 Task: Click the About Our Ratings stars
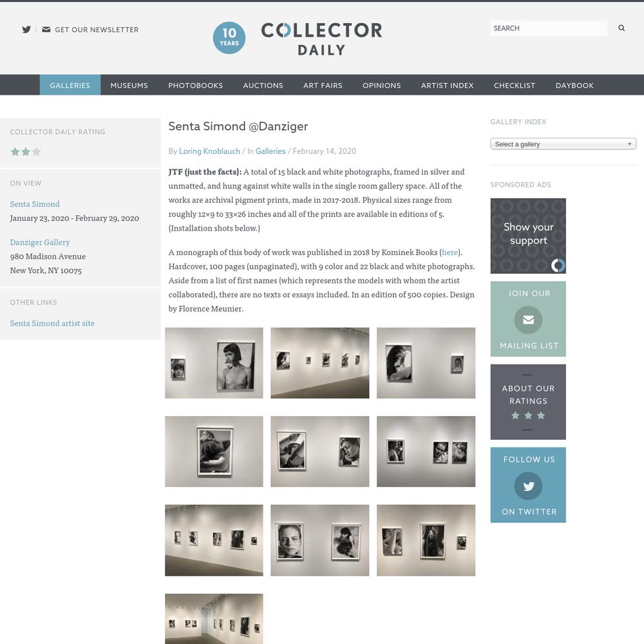(x=528, y=415)
